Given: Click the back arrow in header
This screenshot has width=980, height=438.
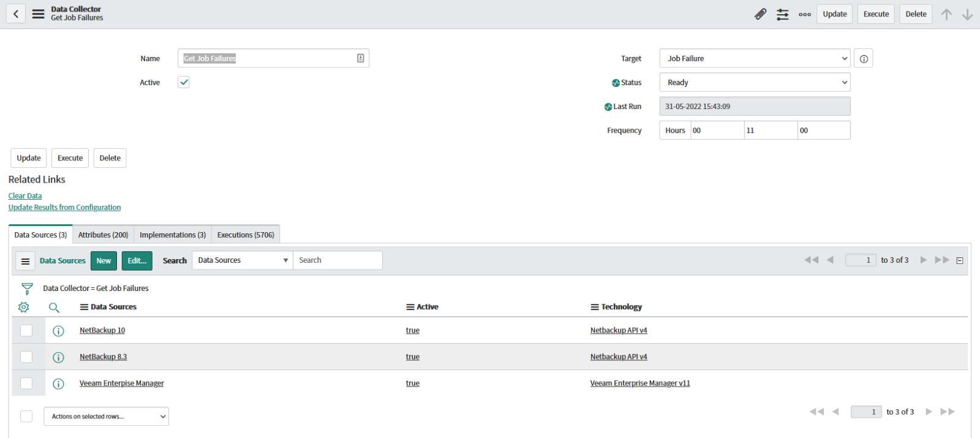Looking at the screenshot, I should coord(16,13).
